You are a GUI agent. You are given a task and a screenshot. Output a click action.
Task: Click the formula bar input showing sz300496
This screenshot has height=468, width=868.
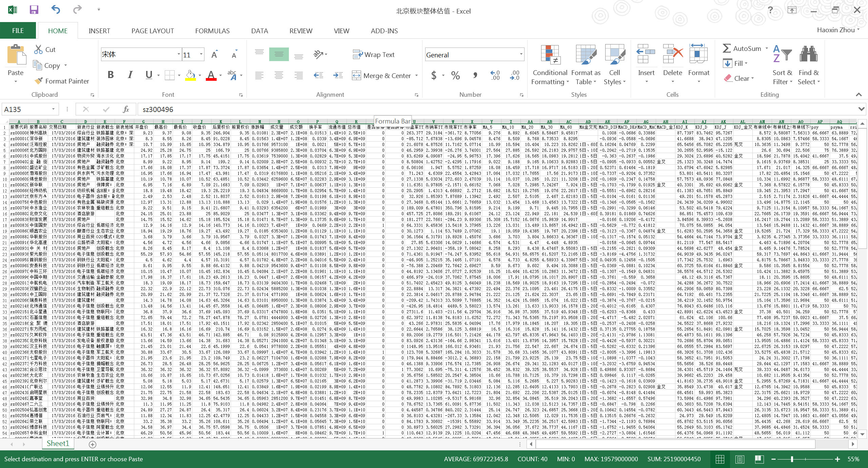(x=497, y=109)
